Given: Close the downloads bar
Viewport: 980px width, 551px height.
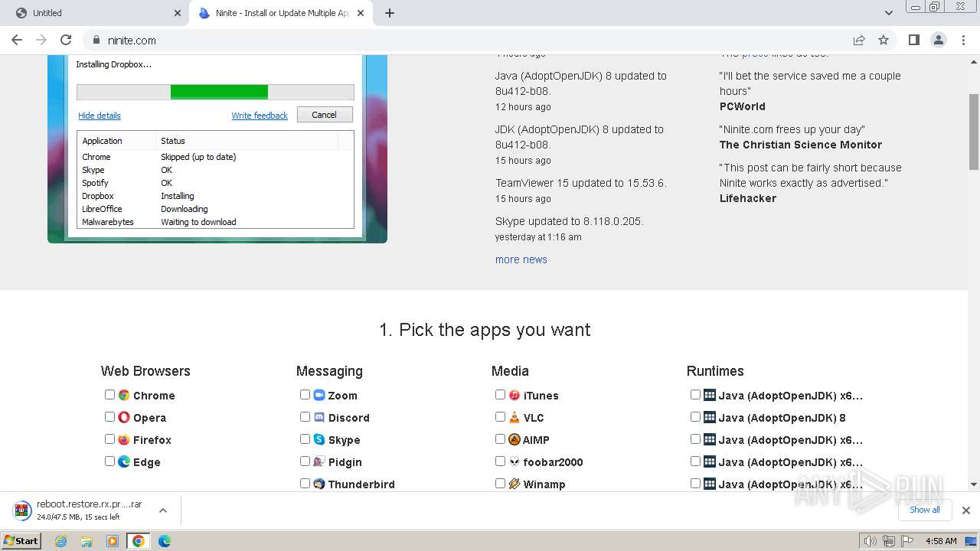Looking at the screenshot, I should (966, 510).
